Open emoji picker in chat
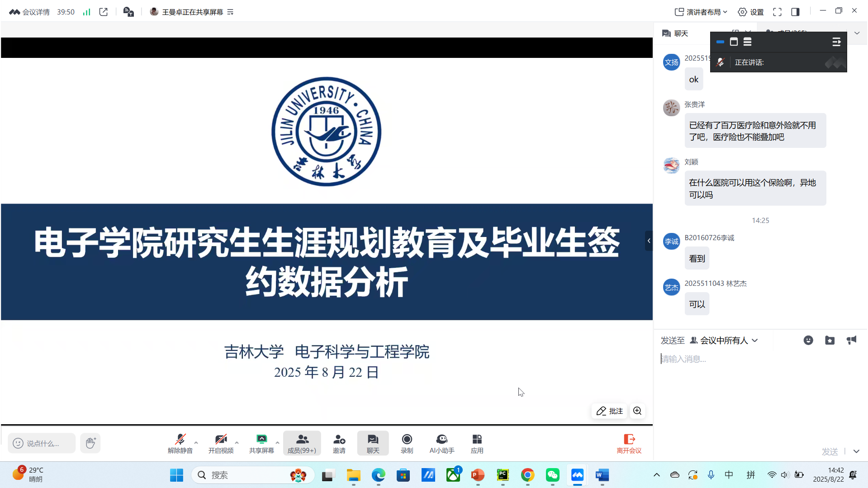 pos(808,341)
